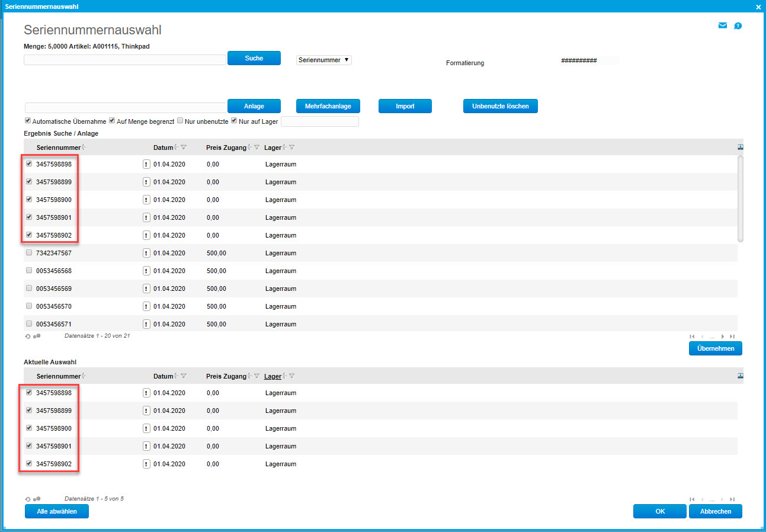Image resolution: width=766 pixels, height=532 pixels.
Task: Click Unbenutzte löschen
Action: [x=501, y=106]
